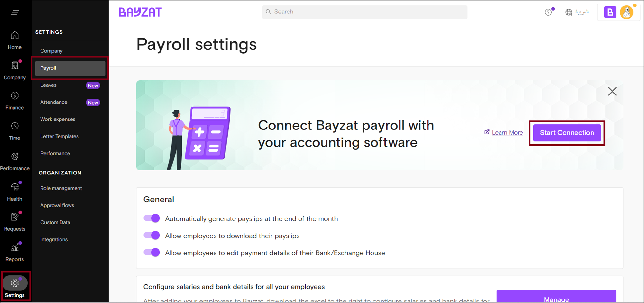Open the Finance dollar icon
The width and height of the screenshot is (644, 303).
[14, 96]
